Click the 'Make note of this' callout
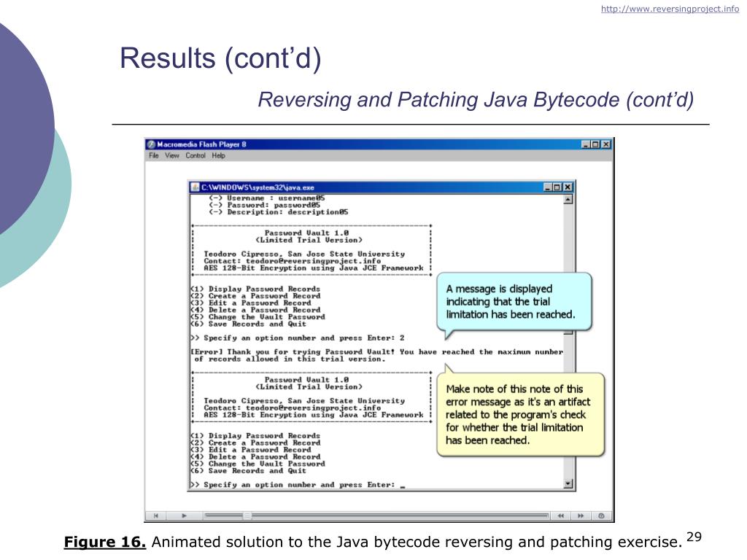 click(x=521, y=415)
